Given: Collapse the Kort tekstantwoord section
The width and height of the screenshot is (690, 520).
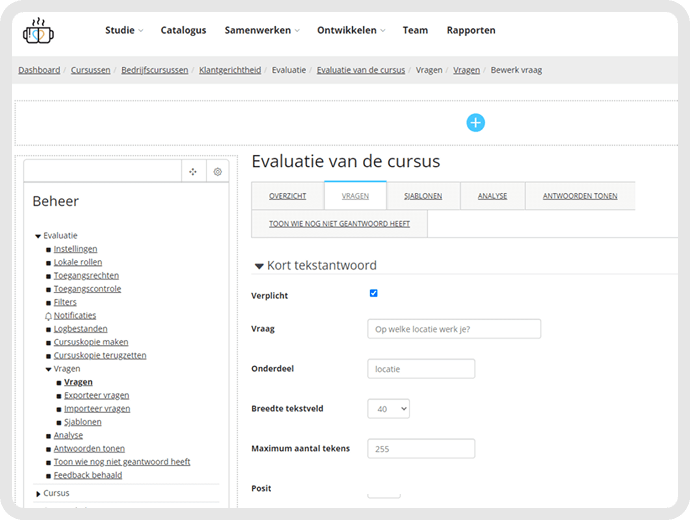Looking at the screenshot, I should [x=259, y=266].
